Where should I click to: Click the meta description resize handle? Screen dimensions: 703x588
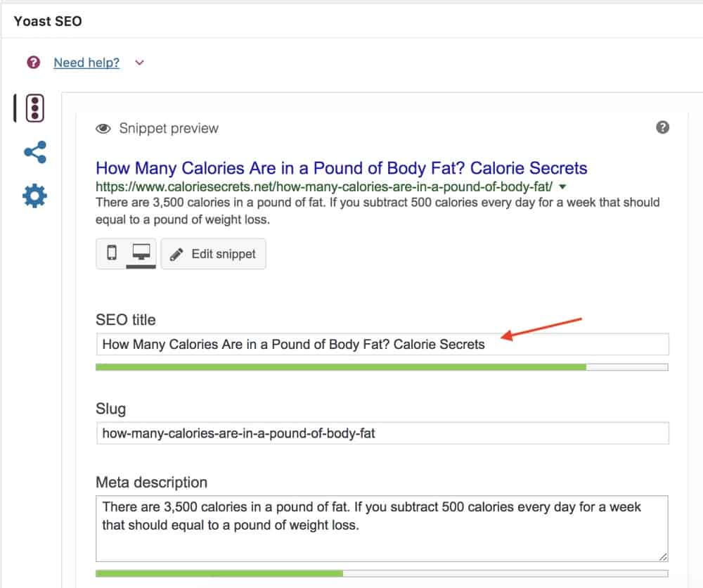[x=663, y=556]
